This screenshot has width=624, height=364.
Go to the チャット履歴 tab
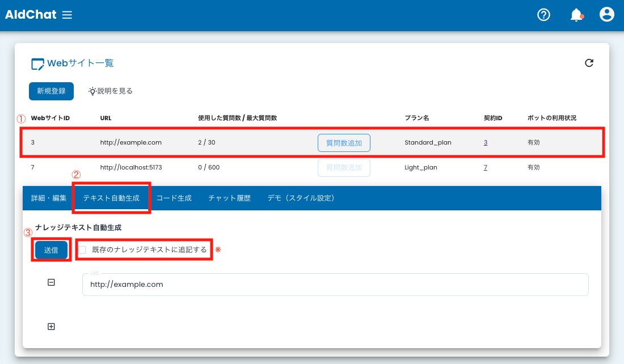click(x=229, y=198)
